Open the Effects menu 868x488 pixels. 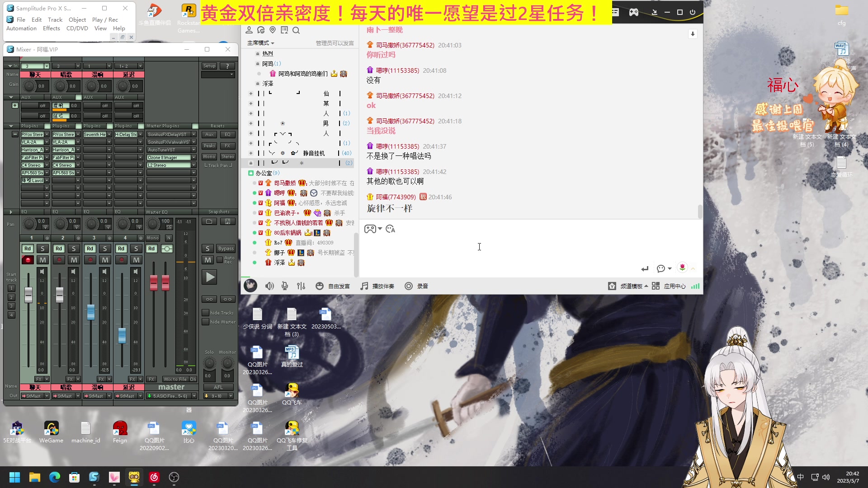tap(51, 28)
